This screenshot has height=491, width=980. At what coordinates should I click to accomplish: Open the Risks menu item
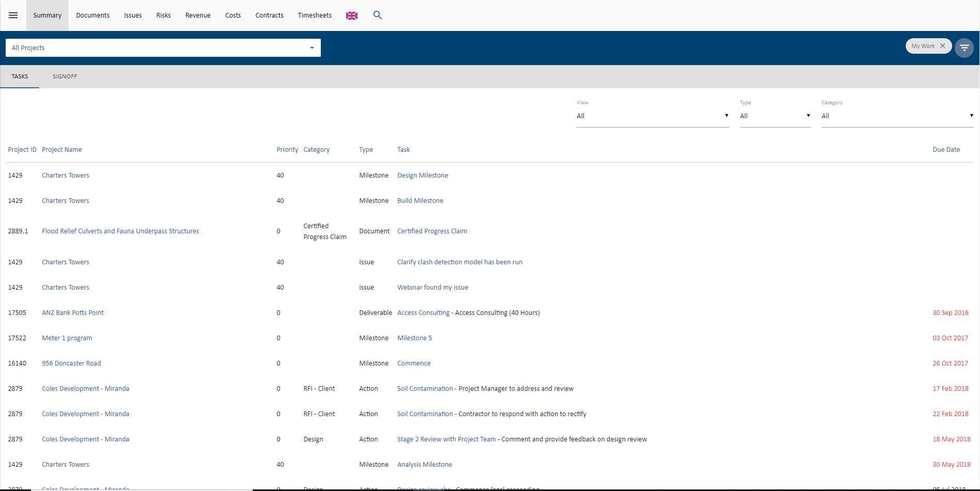164,15
